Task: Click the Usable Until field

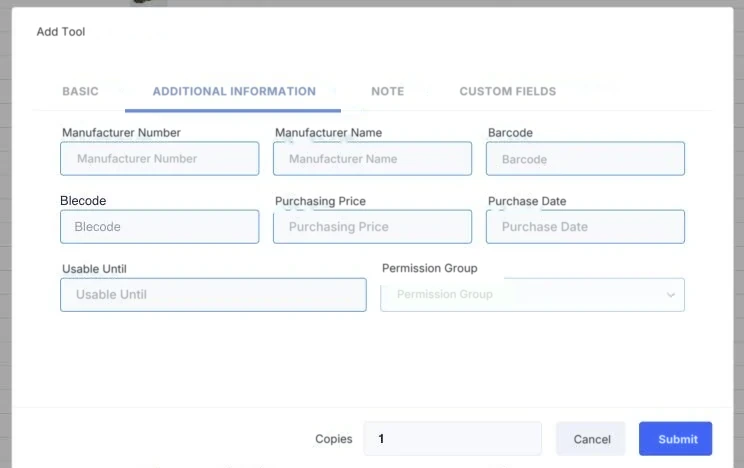Action: pos(213,295)
